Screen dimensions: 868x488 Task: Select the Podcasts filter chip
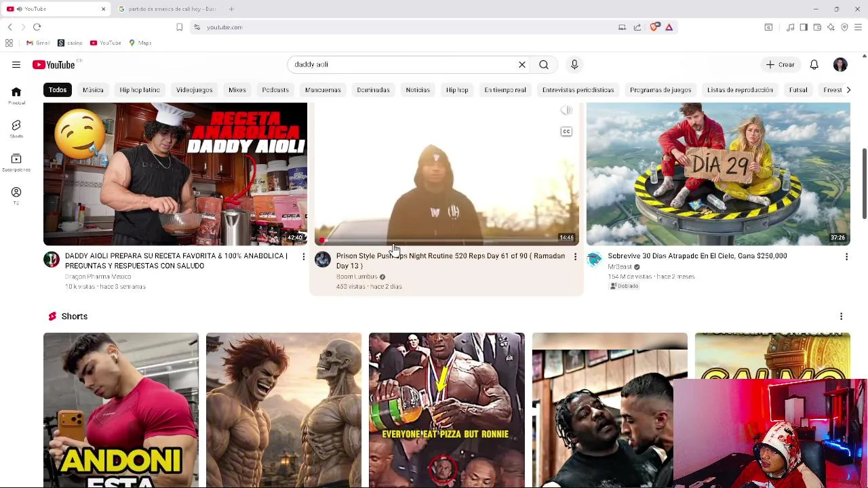click(x=275, y=89)
